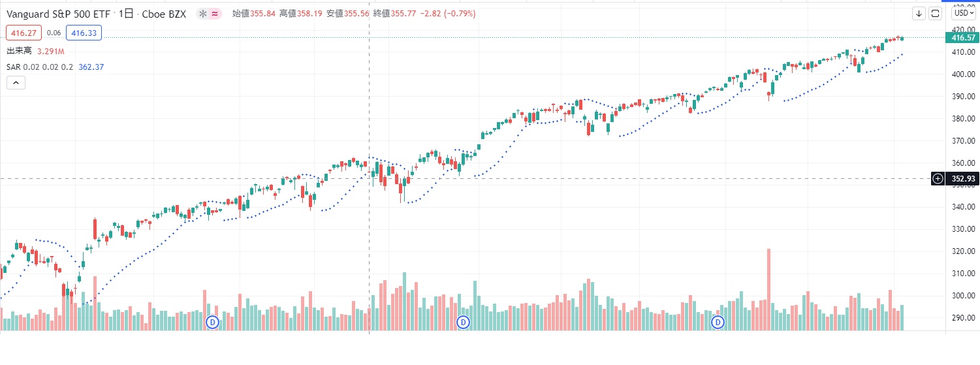Click the red sell price 416.27 button
Viewport: 980px width, 365px height.
click(24, 33)
